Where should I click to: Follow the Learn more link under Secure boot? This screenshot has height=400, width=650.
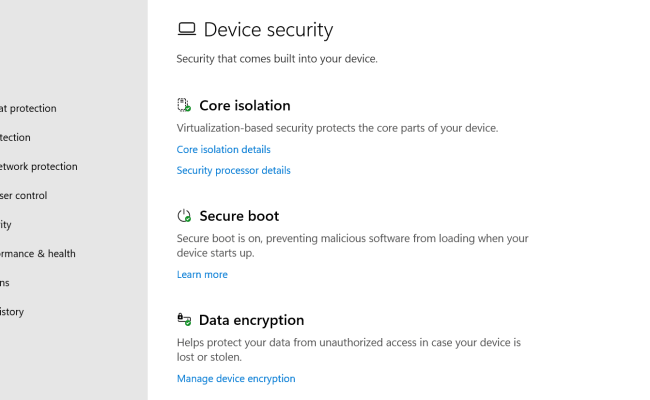click(202, 275)
